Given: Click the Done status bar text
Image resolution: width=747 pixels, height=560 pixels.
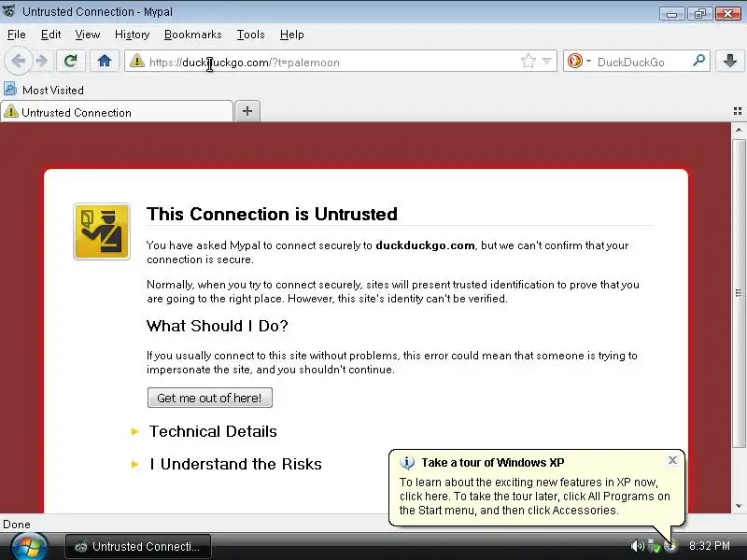Looking at the screenshot, I should click(17, 525).
